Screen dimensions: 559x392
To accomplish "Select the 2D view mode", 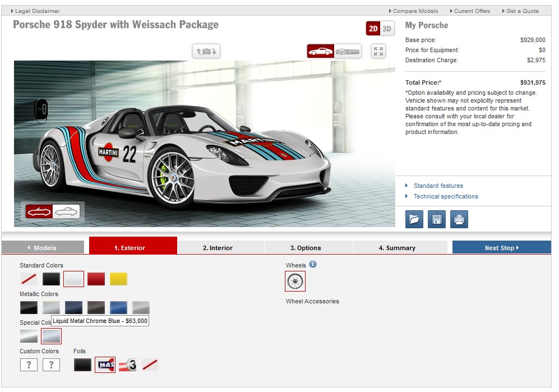I will [373, 29].
